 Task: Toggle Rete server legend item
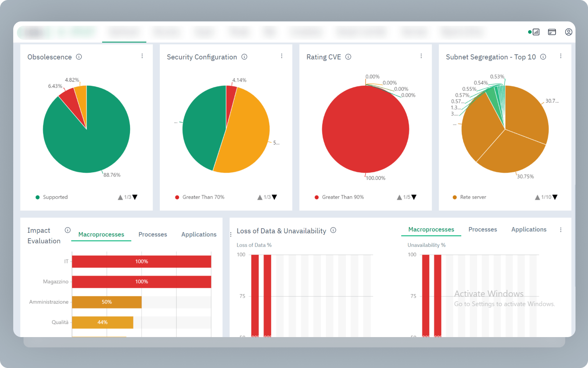click(x=469, y=197)
